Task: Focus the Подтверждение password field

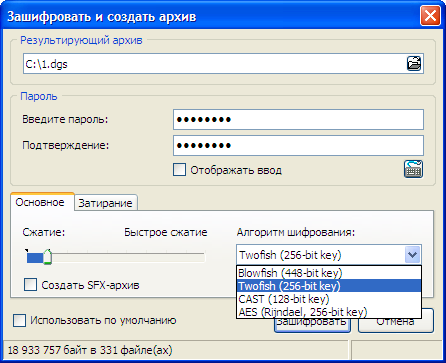Action: tap(298, 145)
